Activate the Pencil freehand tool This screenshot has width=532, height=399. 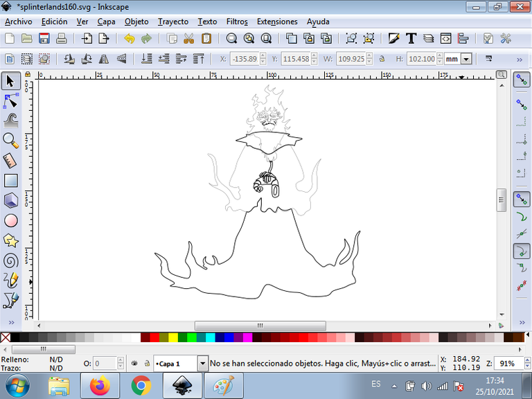10,281
